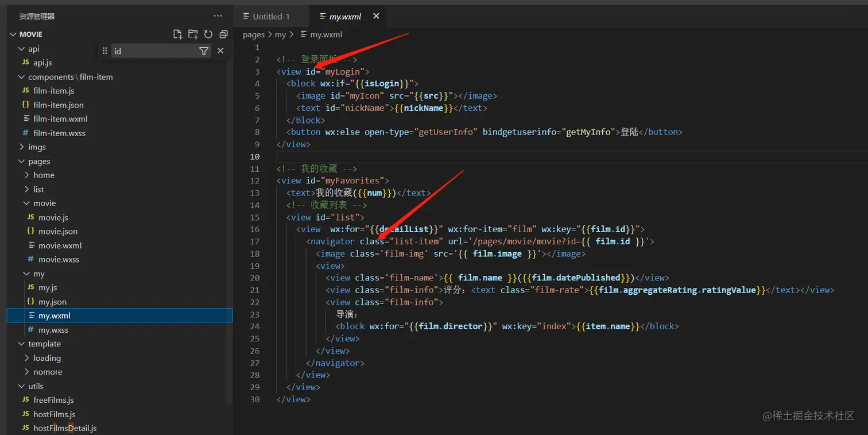The image size is (868, 435).
Task: Open my.json file
Action: pyautogui.click(x=52, y=302)
